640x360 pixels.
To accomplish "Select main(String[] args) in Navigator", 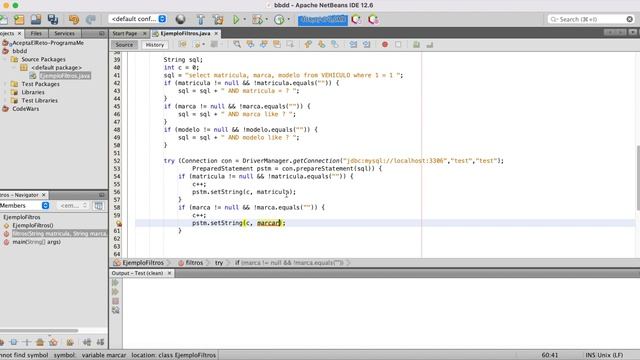I will tap(36, 242).
